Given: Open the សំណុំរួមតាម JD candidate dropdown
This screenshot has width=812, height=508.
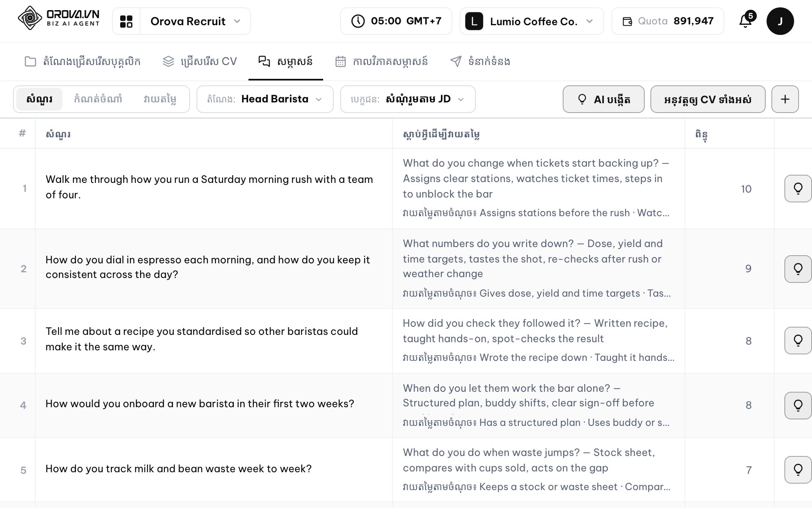Looking at the screenshot, I should 408,99.
